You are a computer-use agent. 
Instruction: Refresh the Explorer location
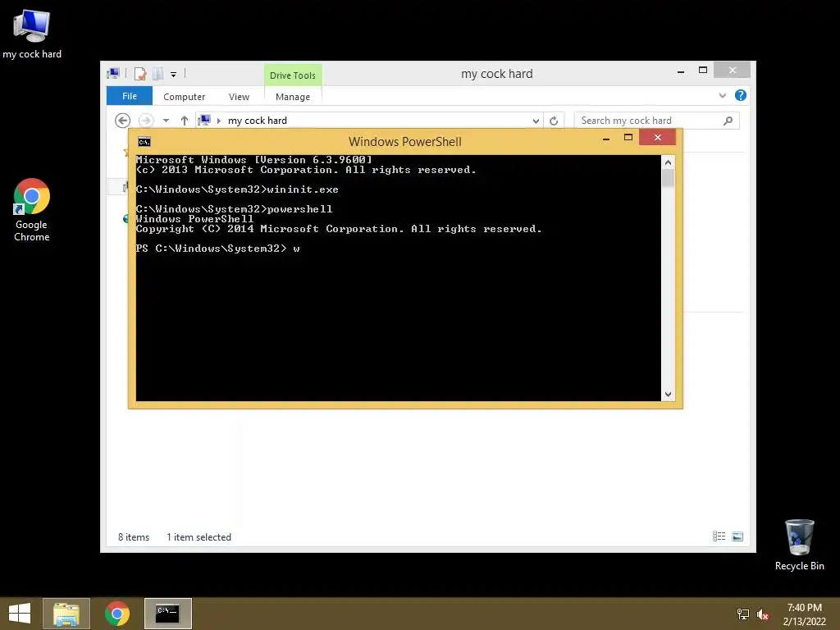click(554, 121)
